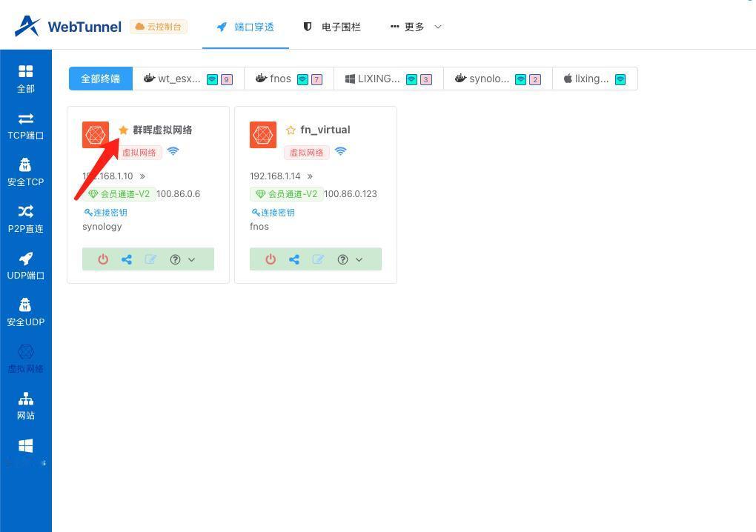
Task: Open help dropdown on fn_virtual card
Action: point(350,259)
